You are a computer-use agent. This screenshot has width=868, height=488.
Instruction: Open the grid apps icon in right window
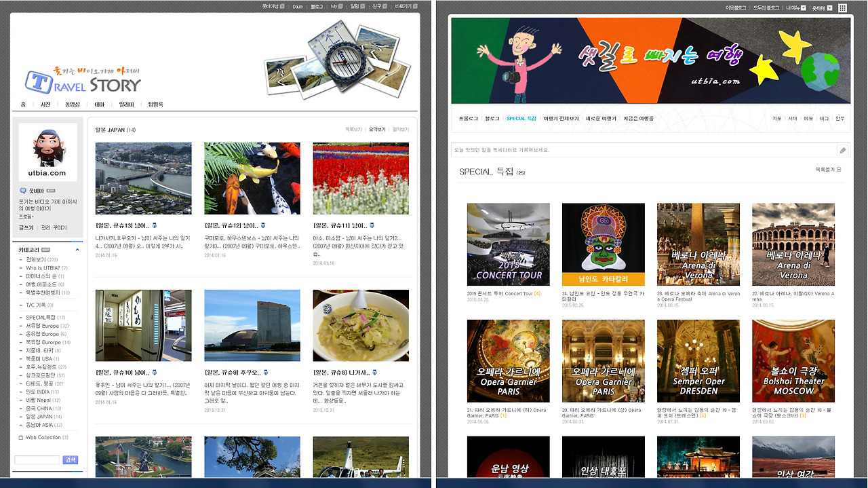coord(843,7)
